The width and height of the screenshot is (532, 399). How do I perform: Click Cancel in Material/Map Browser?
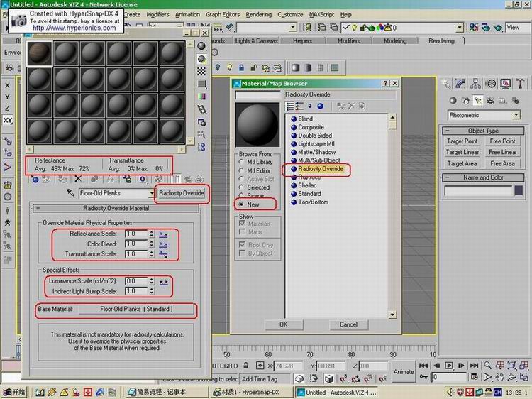(348, 324)
